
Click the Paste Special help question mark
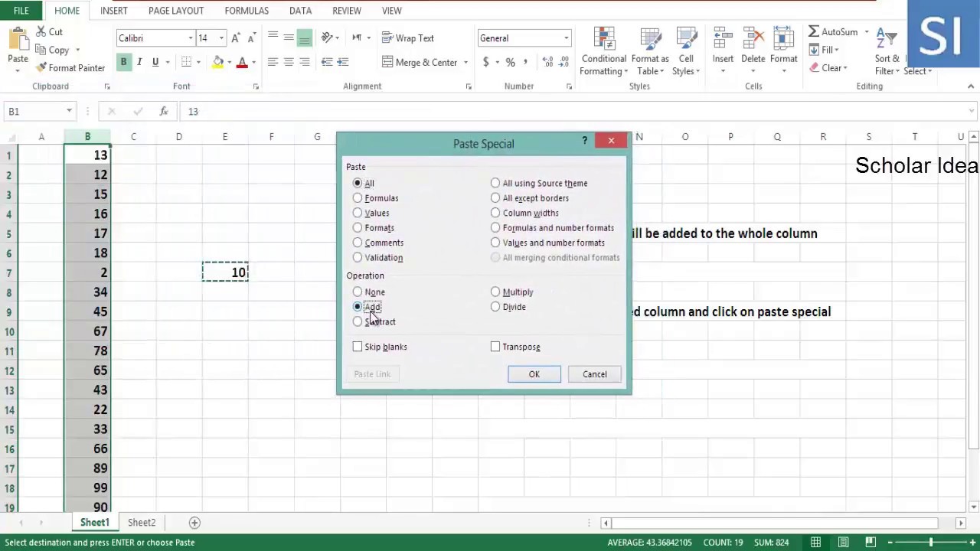(x=584, y=141)
